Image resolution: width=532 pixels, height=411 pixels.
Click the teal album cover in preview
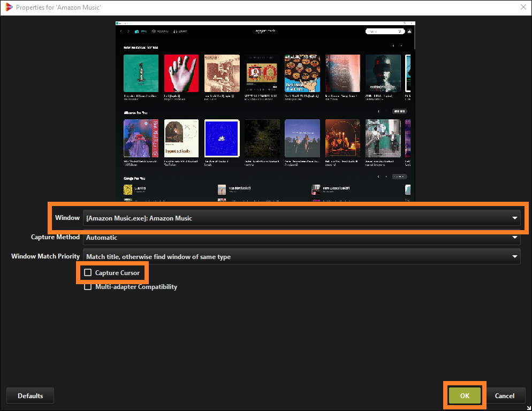click(141, 73)
